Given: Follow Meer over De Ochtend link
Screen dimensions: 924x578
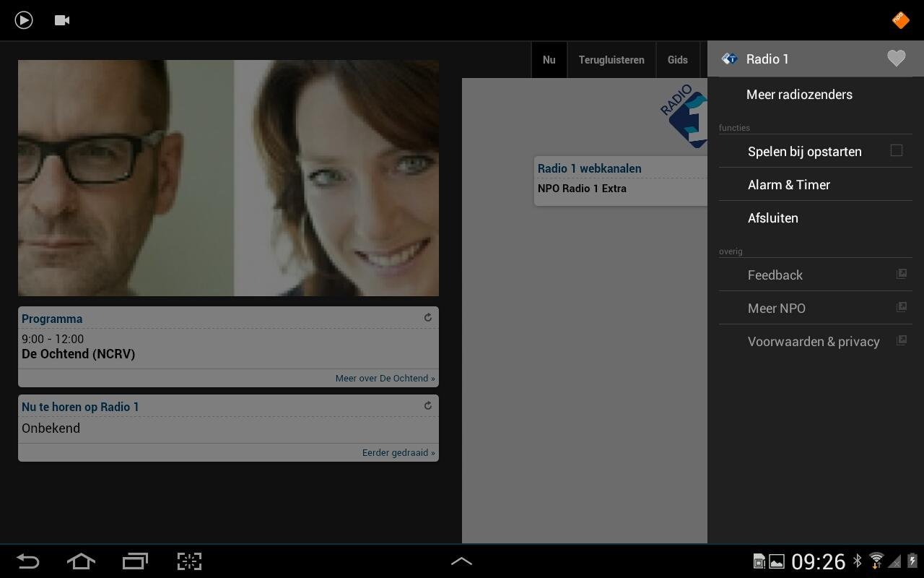Looking at the screenshot, I should (385, 378).
